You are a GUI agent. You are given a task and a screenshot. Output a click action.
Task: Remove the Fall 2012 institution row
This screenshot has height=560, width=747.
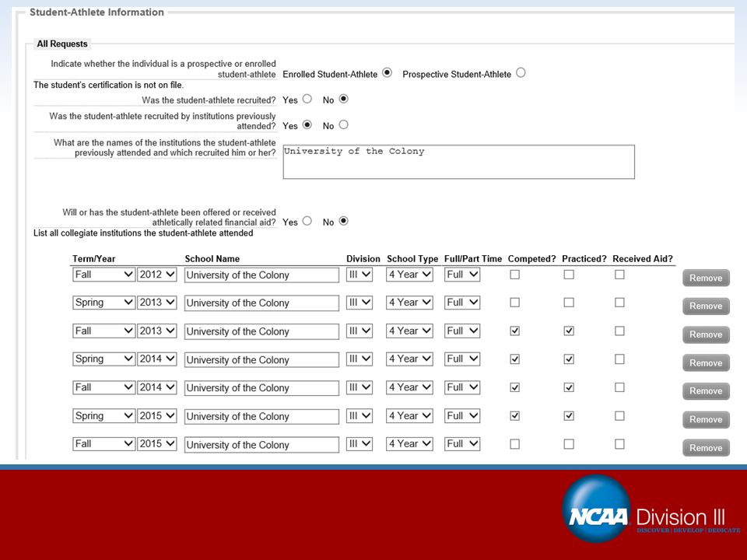tap(706, 278)
